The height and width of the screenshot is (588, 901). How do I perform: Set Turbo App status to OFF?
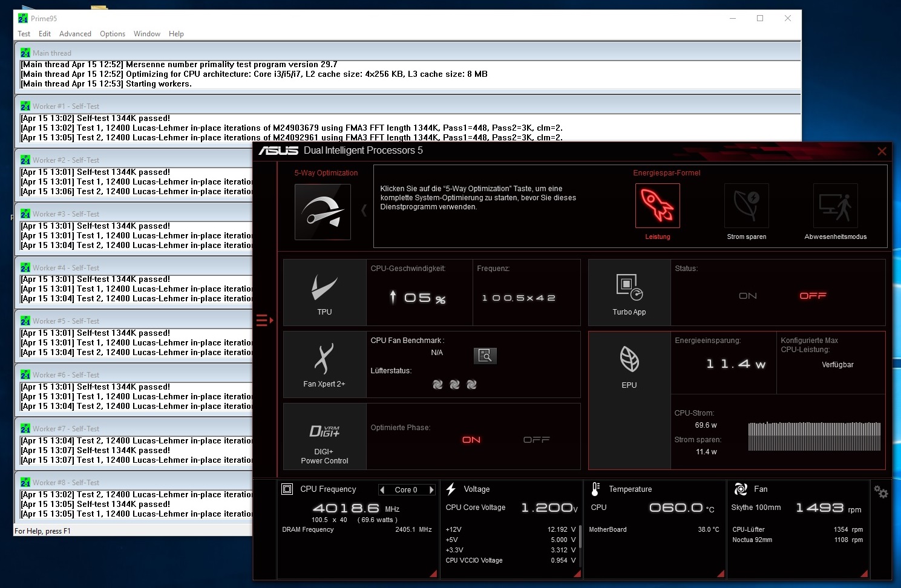point(813,296)
